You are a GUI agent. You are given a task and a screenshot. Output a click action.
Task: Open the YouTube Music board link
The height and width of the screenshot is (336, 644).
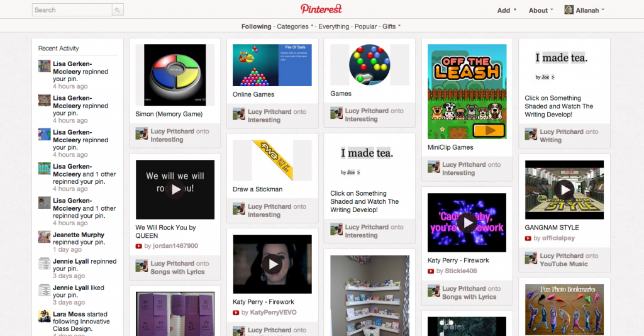pos(563,264)
